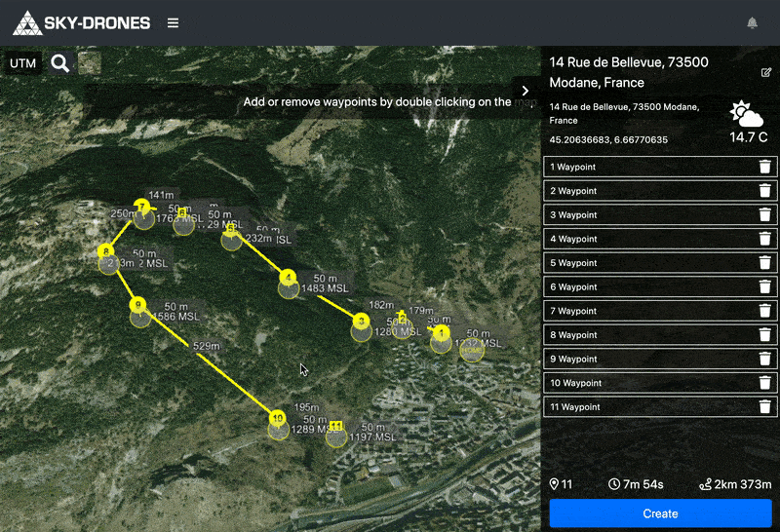Delete waypoint 4 using trash icon
The width and height of the screenshot is (780, 532).
pyautogui.click(x=765, y=239)
